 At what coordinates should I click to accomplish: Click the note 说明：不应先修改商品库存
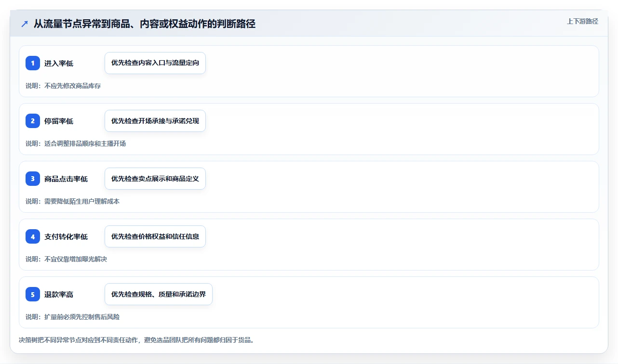tap(63, 86)
